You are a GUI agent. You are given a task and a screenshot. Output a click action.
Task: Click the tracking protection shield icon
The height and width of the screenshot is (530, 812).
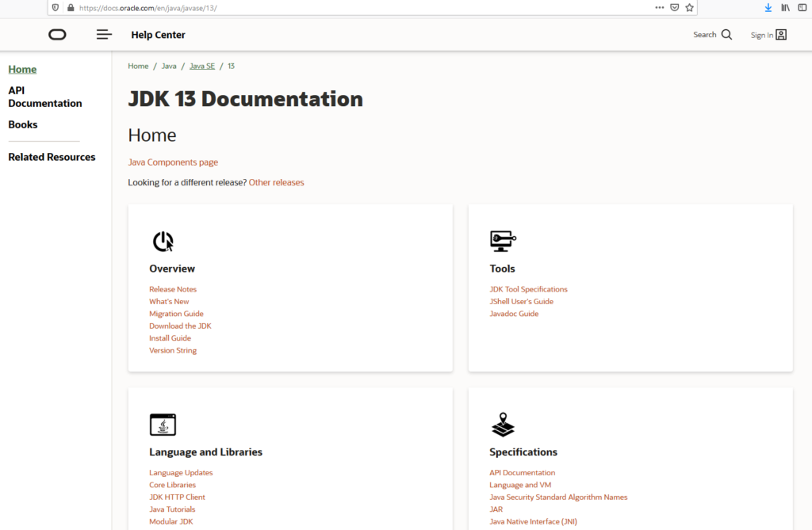[56, 7]
